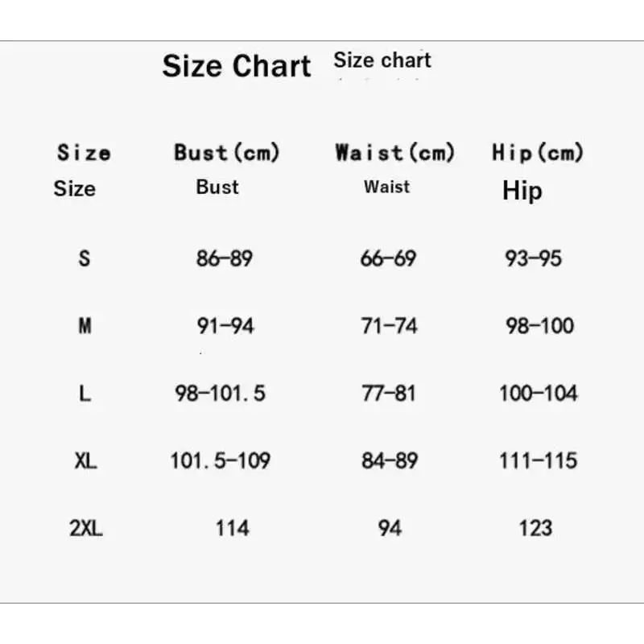The height and width of the screenshot is (644, 644).
Task: Click the bust value 98-101.5
Action: [x=221, y=394]
